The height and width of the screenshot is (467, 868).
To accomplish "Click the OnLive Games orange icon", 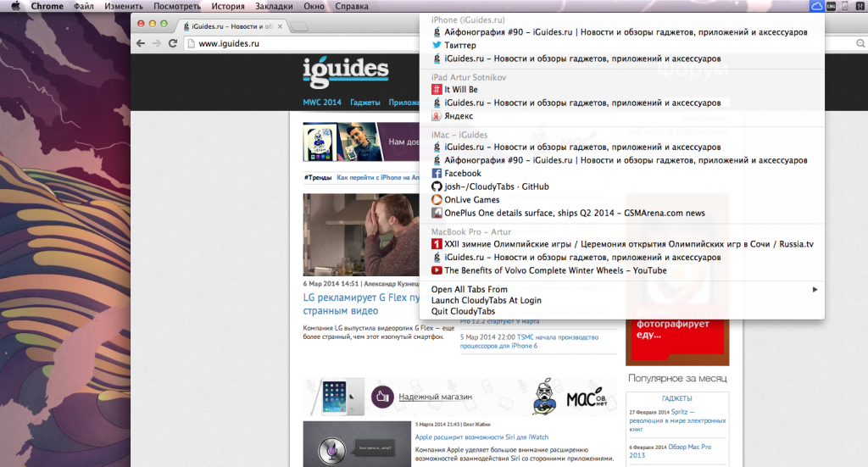I will pos(437,200).
